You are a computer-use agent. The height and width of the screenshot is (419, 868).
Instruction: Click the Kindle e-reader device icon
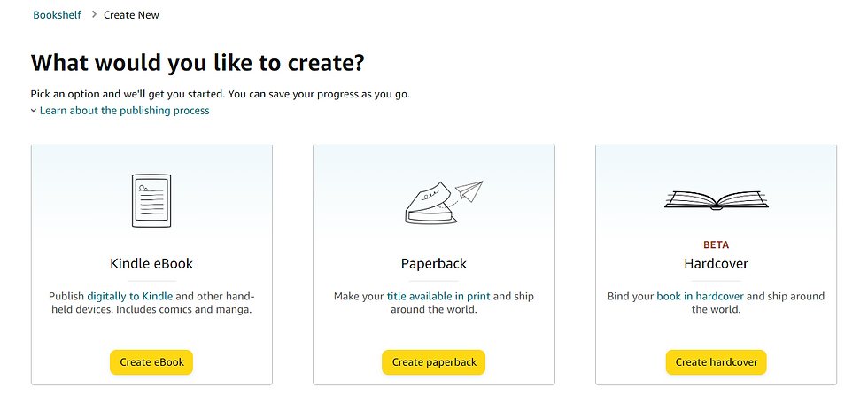(x=151, y=200)
